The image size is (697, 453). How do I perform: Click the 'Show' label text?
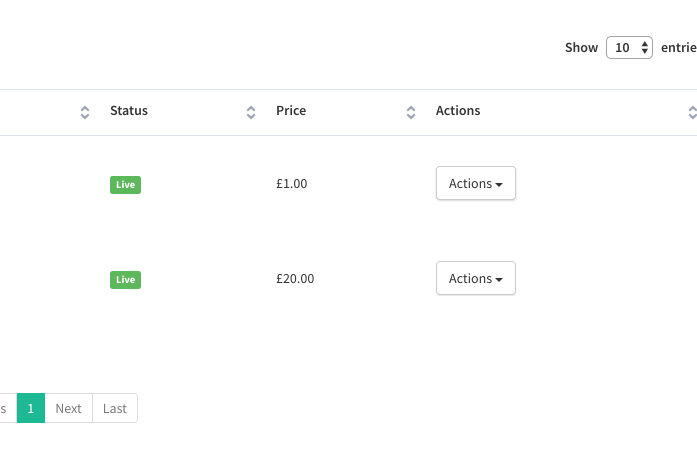(x=581, y=48)
